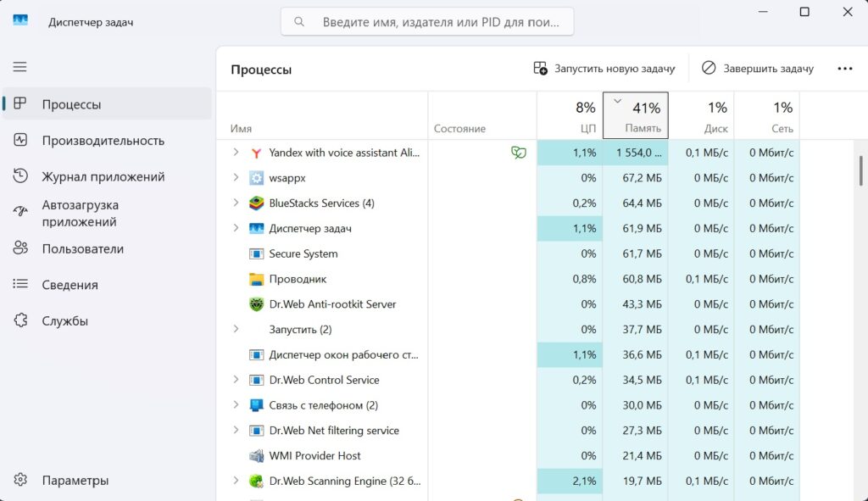Sort by the Сеть column header
Screen dimensions: 868x501
coord(766,115)
